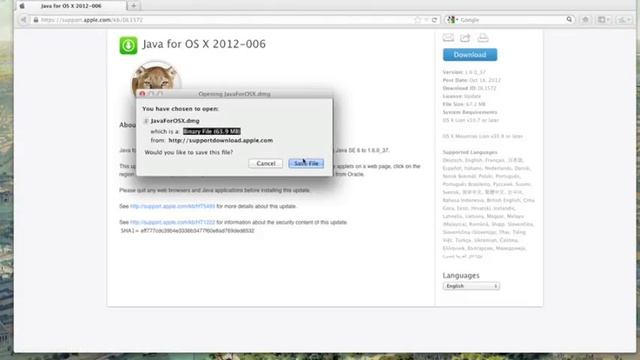
Task: Share this page with the share icon
Action: click(465, 38)
